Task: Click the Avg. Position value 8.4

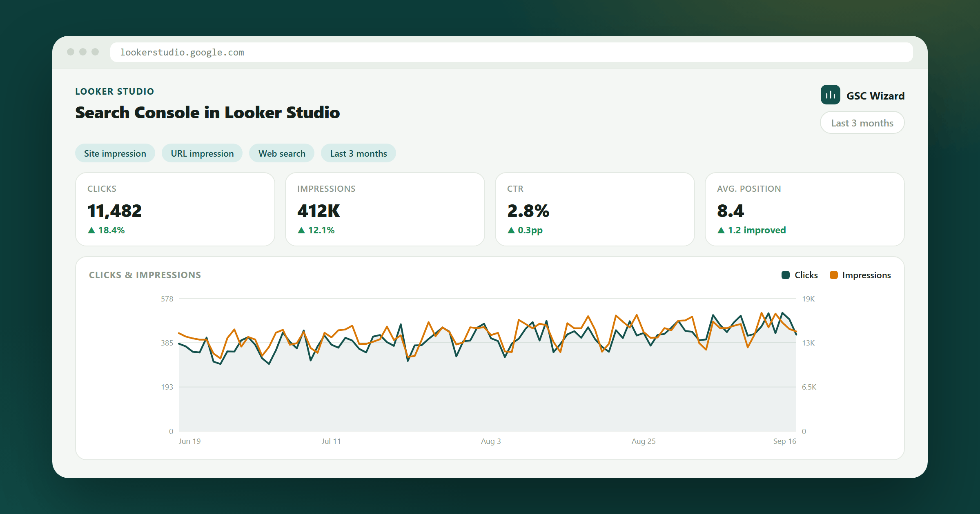Action: 731,211
